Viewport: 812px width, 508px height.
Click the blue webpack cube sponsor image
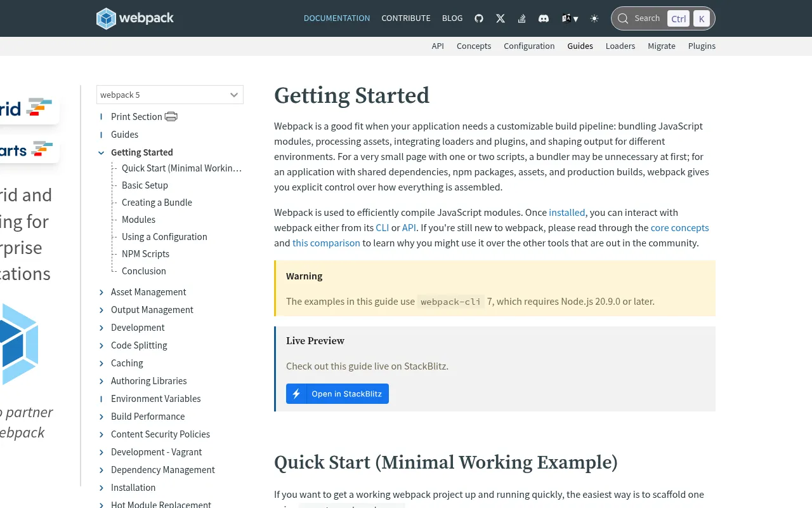click(19, 344)
